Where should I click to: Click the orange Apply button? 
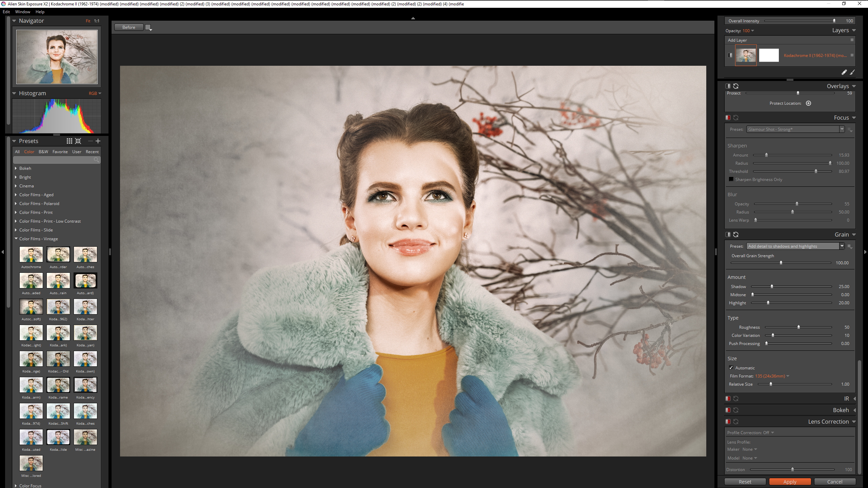click(x=790, y=482)
